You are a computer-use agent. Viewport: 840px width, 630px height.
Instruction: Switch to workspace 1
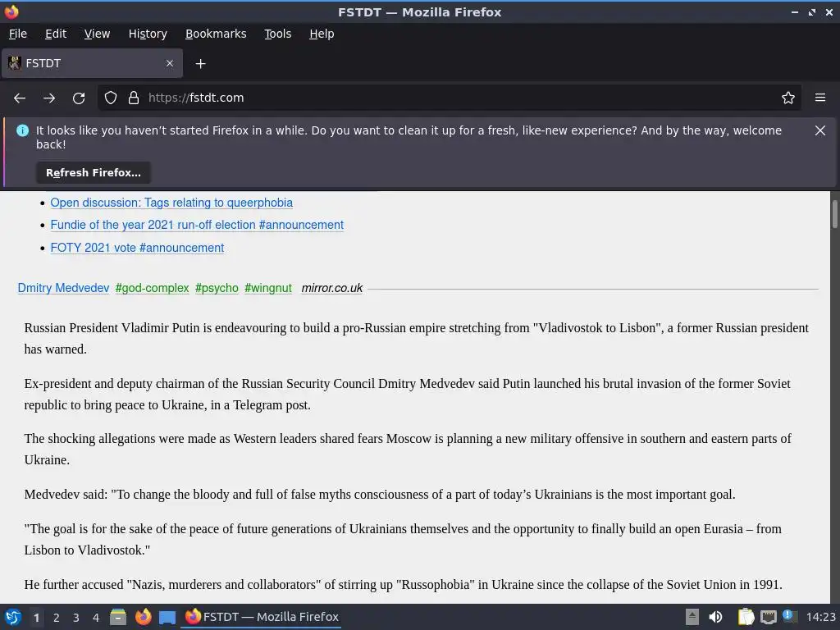pos(36,618)
